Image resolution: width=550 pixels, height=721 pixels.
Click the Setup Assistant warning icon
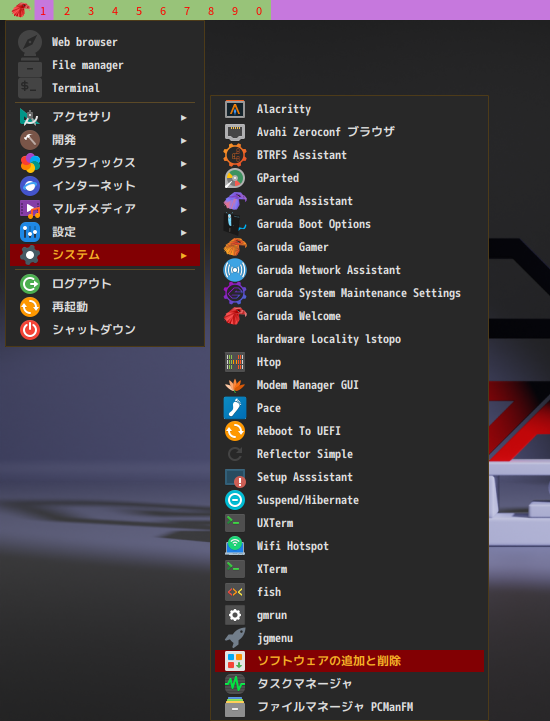click(x=235, y=478)
